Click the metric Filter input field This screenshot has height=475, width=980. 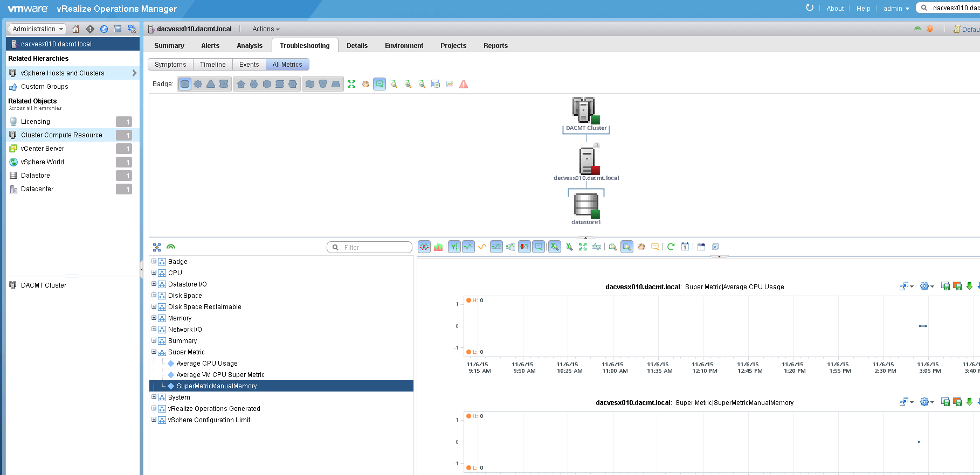[x=369, y=247]
